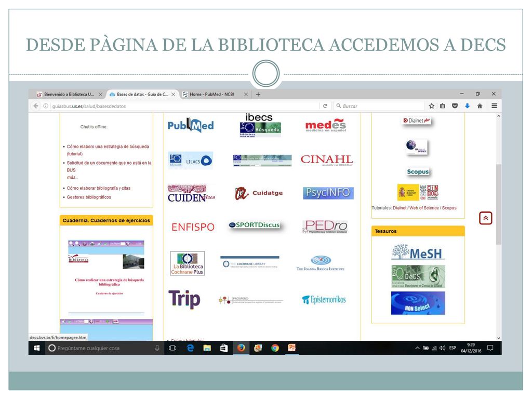Open the HON Select logo
This screenshot has height=399, width=532.
418,303
